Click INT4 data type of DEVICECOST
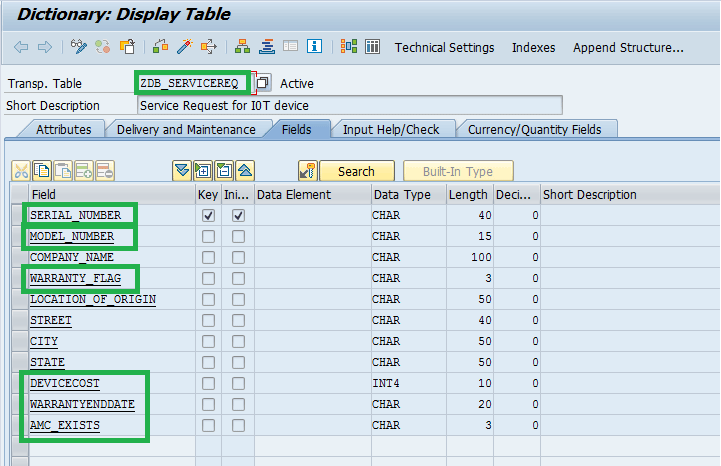 coord(386,383)
